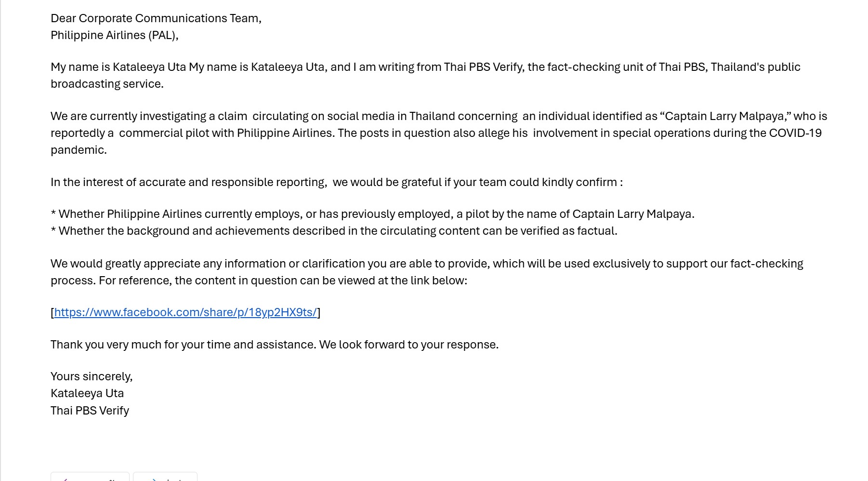
Task: Click the phrase 'broadcasting service.' in the intro
Action: point(107,84)
